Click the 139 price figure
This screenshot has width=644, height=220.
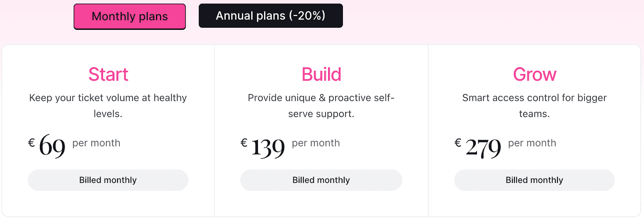pyautogui.click(x=268, y=147)
